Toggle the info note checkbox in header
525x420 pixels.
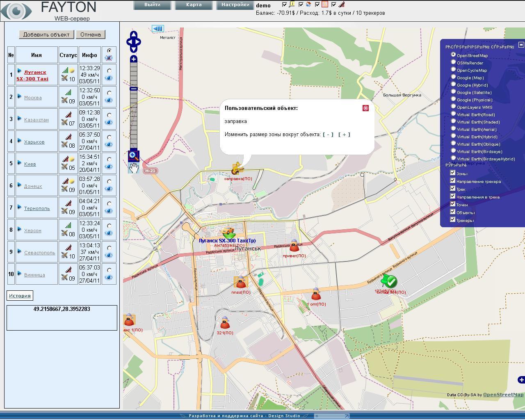pos(285,5)
